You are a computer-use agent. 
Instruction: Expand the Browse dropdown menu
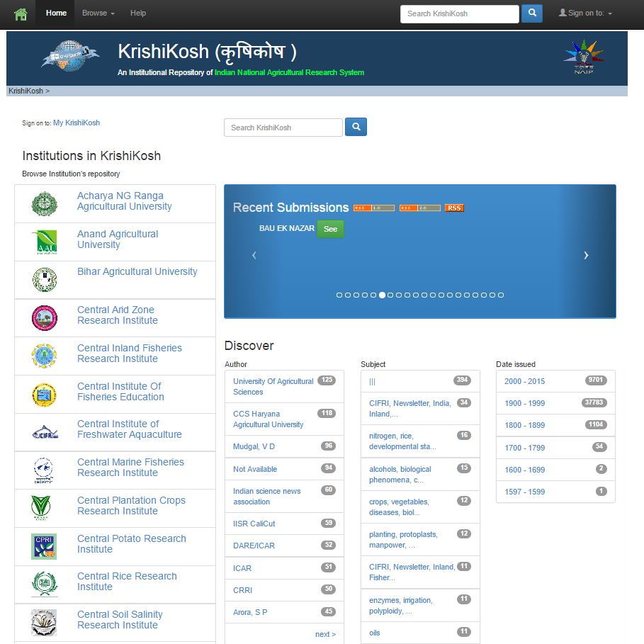98,13
